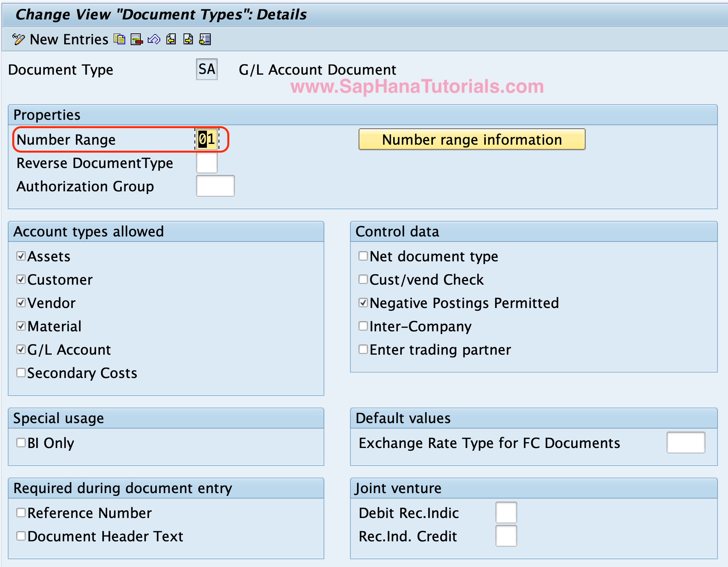Image resolution: width=728 pixels, height=567 pixels.
Task: Enable Secondary Costs account type
Action: [21, 373]
